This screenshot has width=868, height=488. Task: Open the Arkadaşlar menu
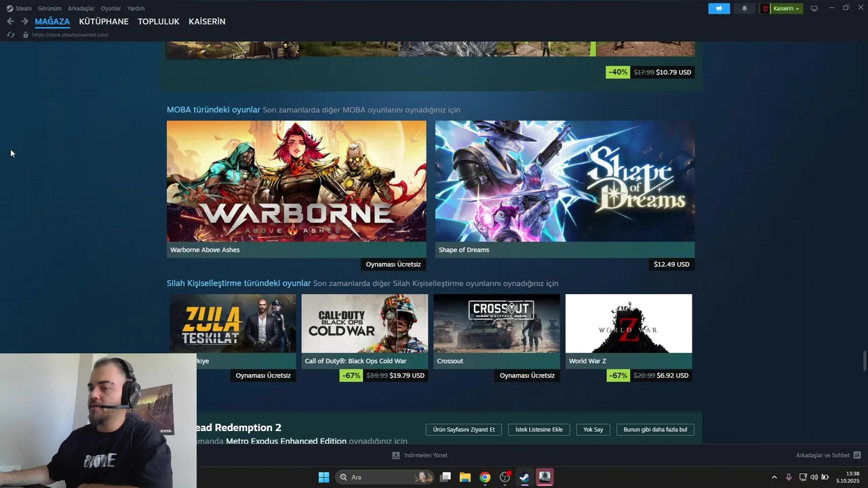(81, 8)
